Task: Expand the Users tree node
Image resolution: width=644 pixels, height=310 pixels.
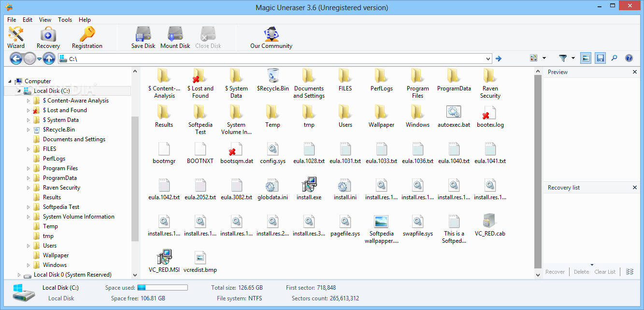Action: point(29,246)
